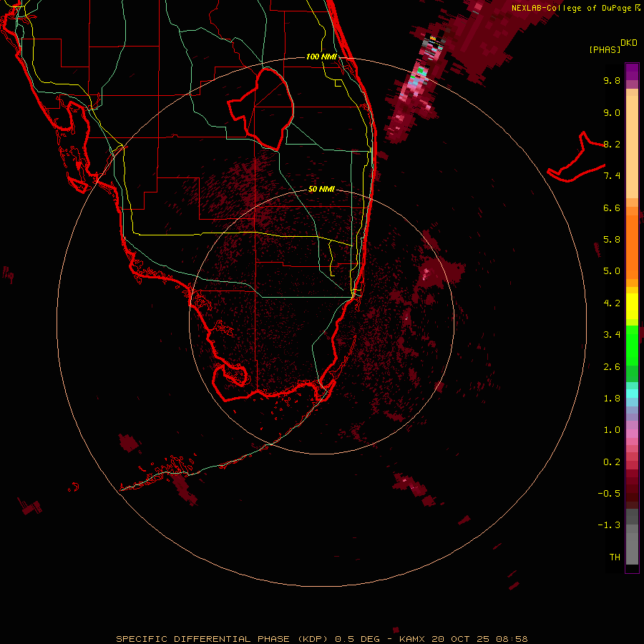Click the [PHAS] units label
Viewport: 644px width, 644px height.
[x=605, y=49]
